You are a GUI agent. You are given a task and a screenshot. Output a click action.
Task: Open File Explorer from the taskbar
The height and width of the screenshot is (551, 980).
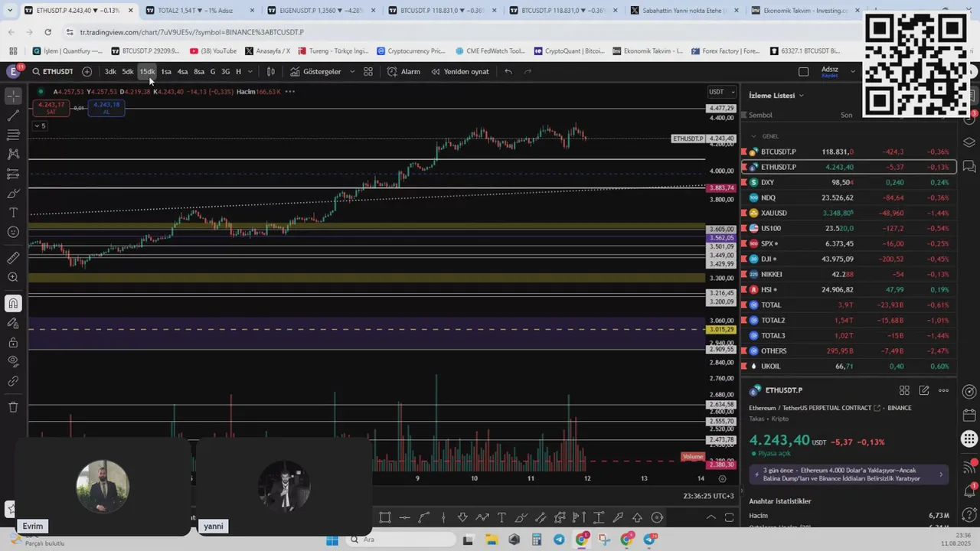tap(491, 540)
